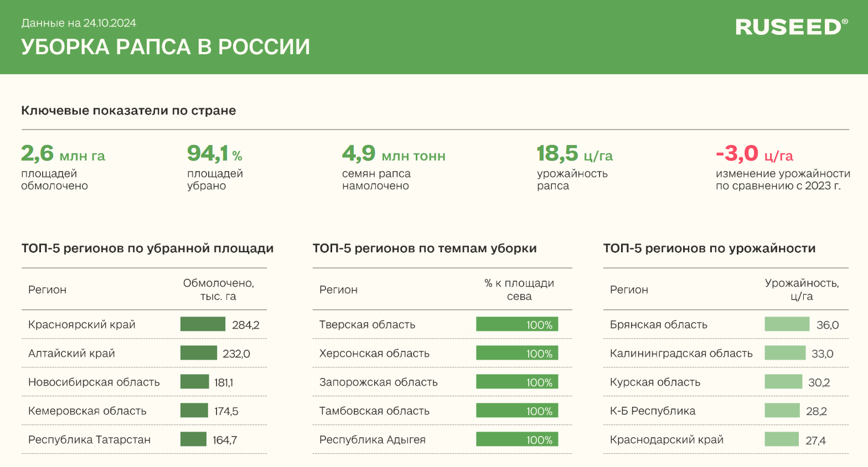868x467 pixels.
Task: Click the row "Курская область"
Action: (x=726, y=382)
